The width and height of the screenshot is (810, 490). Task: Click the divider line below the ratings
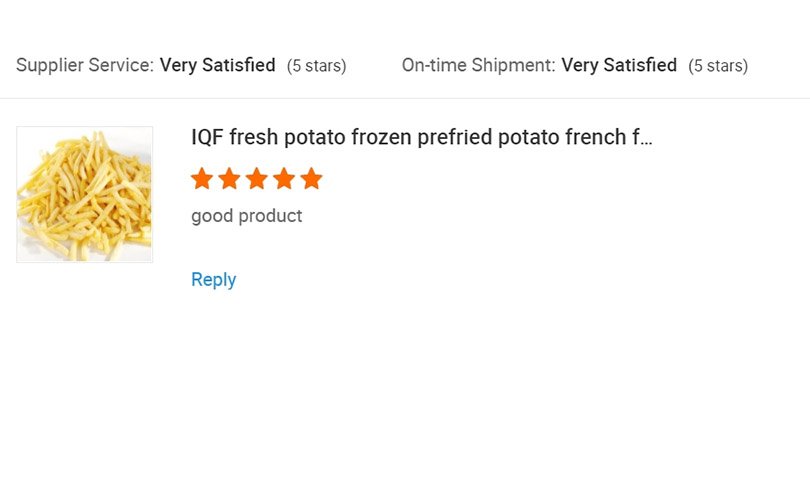pos(405,98)
